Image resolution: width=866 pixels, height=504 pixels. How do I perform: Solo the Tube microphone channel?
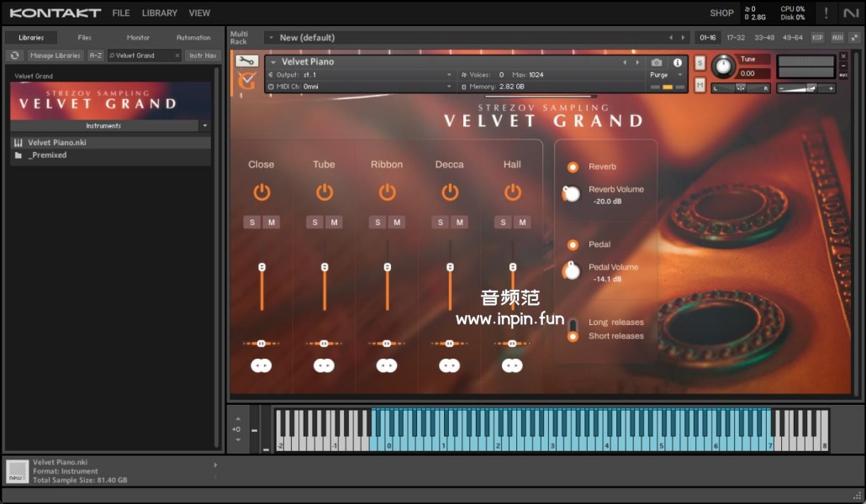(314, 222)
